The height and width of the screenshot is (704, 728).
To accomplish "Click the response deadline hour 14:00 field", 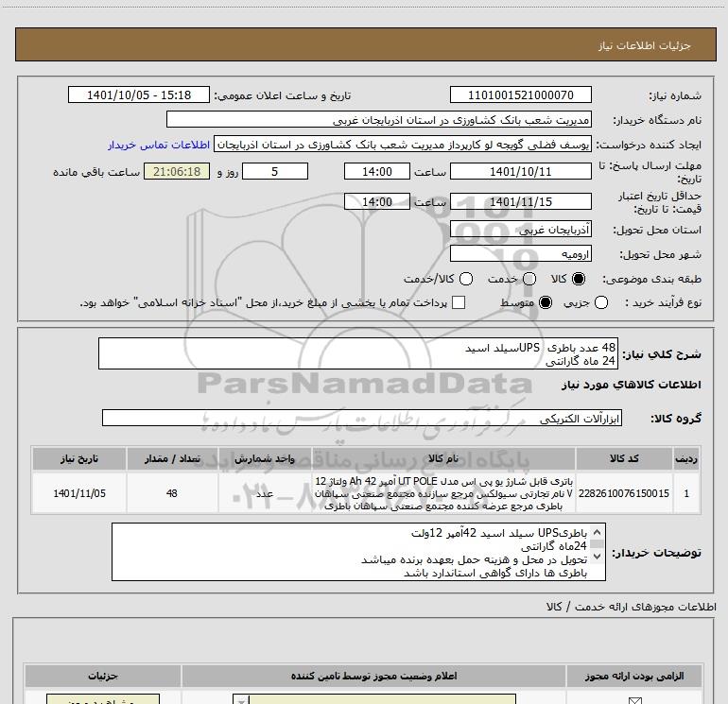I will click(x=377, y=171).
